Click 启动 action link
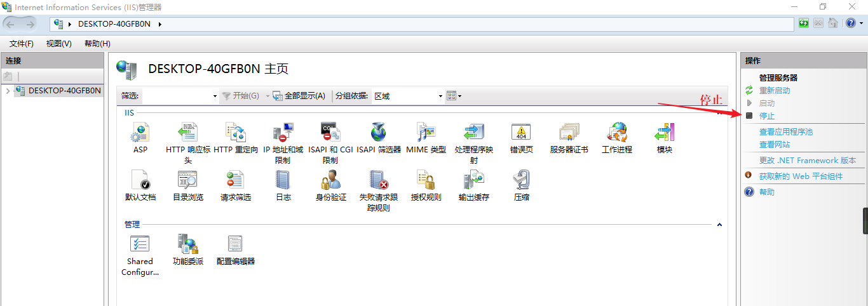868x306 pixels. point(767,103)
